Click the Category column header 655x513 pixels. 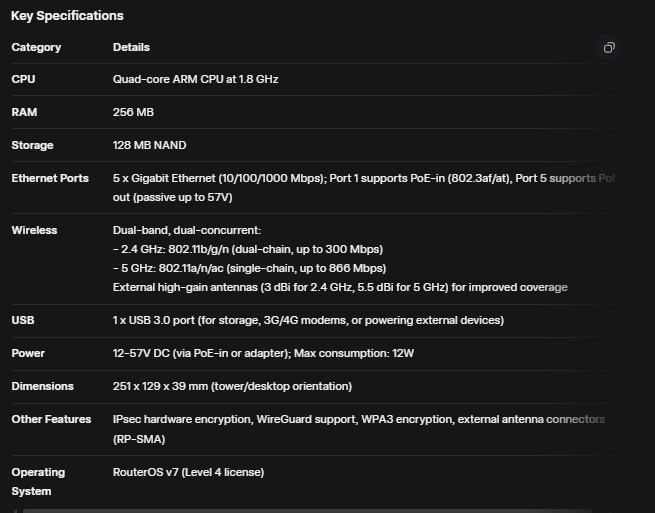pyautogui.click(x=36, y=47)
